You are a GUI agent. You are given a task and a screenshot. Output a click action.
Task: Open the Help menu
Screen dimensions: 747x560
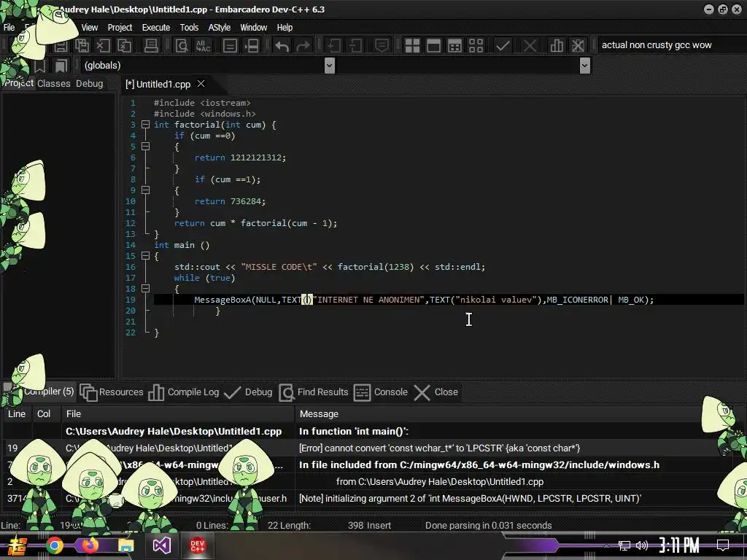point(285,28)
